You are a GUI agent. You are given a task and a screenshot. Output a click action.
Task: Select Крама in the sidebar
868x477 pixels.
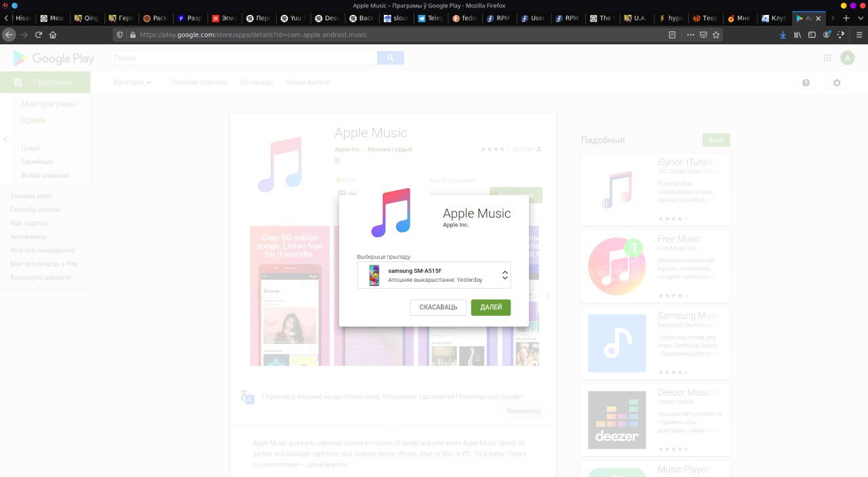tap(33, 120)
